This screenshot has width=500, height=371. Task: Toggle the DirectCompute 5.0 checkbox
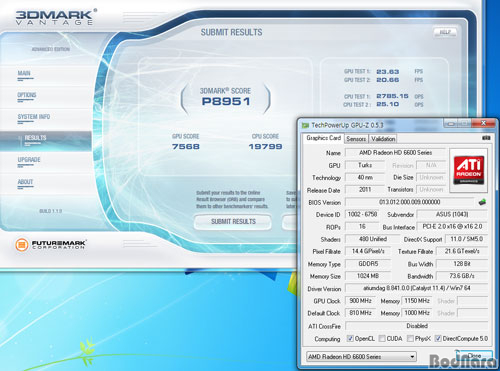pos(438,338)
